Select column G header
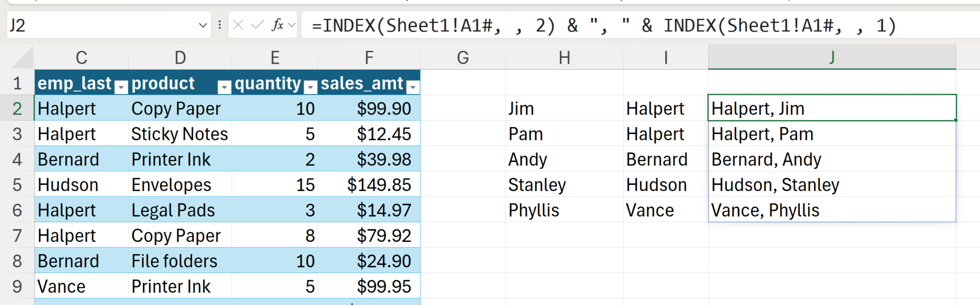 (x=463, y=57)
